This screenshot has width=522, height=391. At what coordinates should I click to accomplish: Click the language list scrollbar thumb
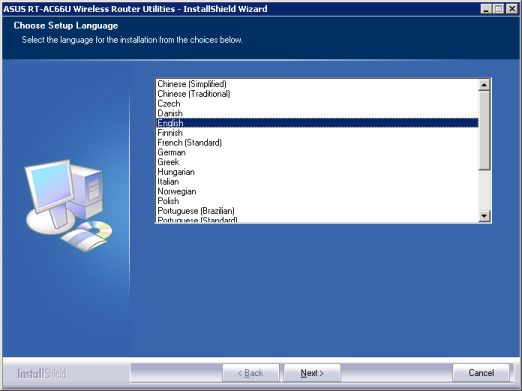click(x=484, y=130)
